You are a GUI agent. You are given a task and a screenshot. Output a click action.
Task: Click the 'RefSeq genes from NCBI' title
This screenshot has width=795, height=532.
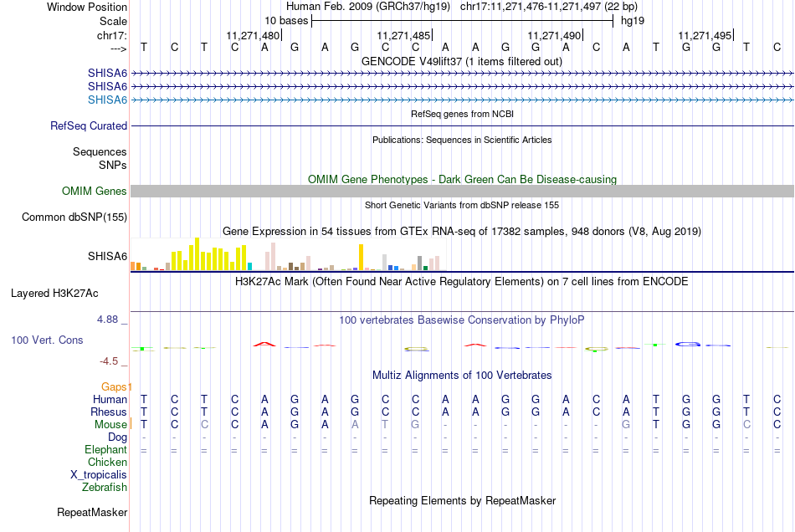(462, 114)
